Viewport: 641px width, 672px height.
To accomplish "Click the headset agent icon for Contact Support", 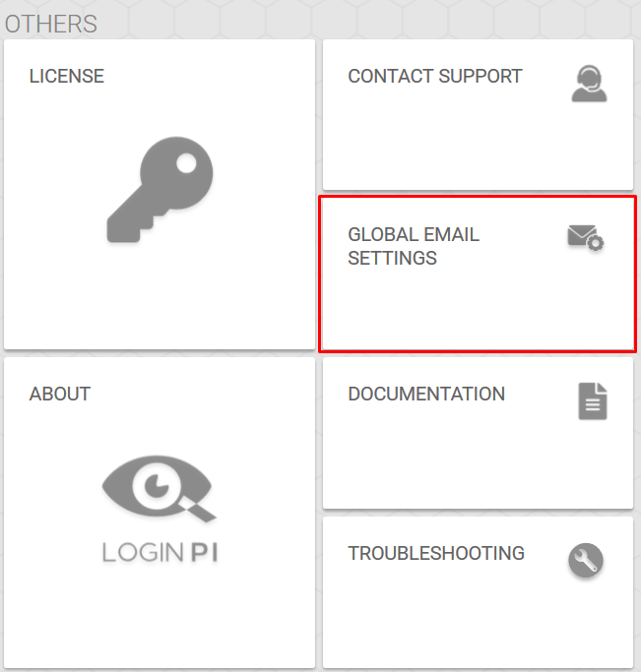I will [589, 84].
